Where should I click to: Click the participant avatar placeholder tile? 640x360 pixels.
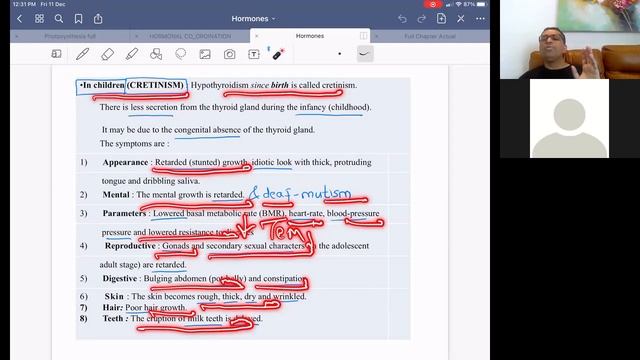(569, 118)
